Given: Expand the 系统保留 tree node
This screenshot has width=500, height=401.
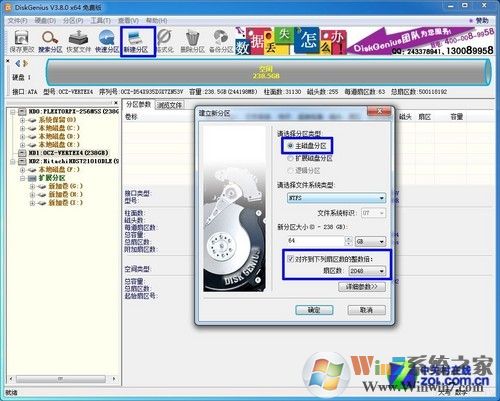Looking at the screenshot, I should [23, 120].
